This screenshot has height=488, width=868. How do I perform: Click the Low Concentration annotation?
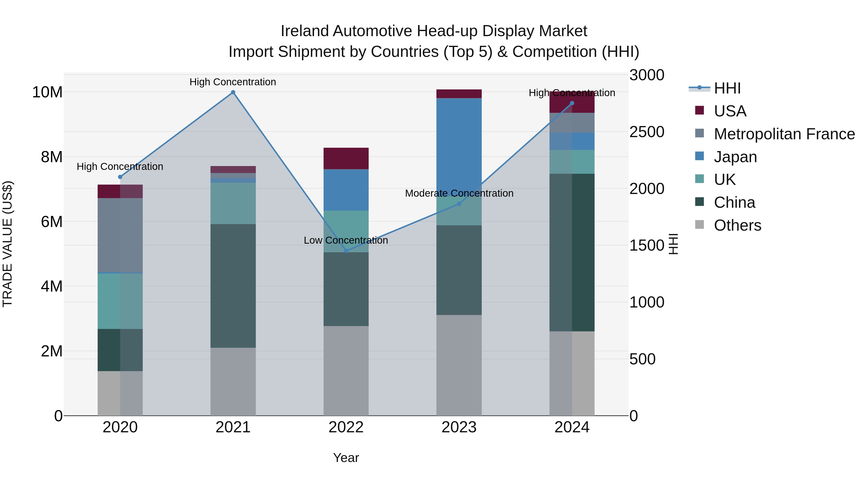click(346, 240)
